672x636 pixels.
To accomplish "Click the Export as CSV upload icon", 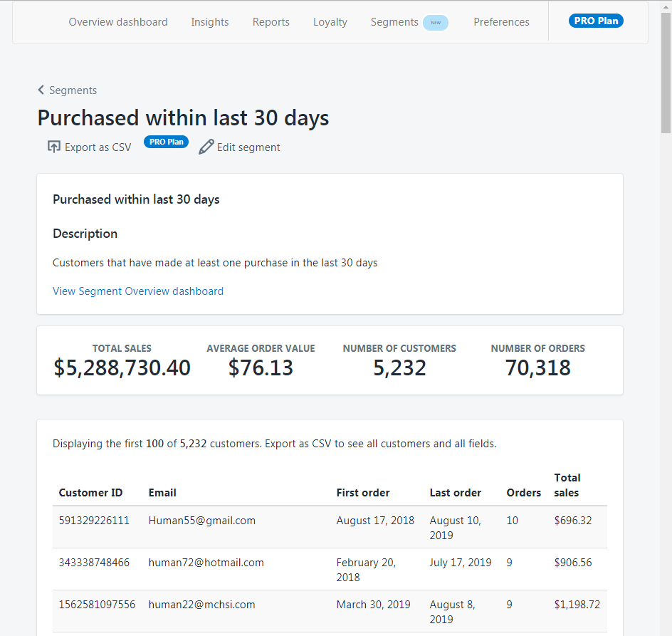I will tap(54, 147).
